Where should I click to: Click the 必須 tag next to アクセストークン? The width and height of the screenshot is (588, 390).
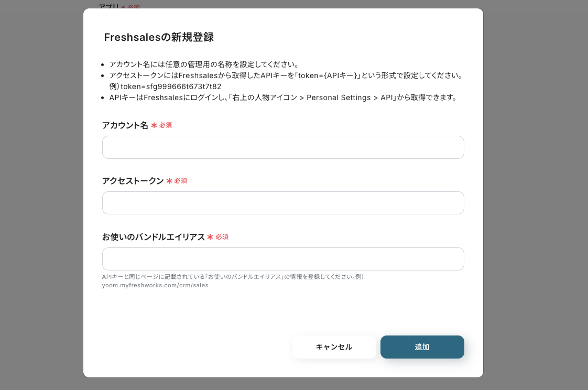coord(181,181)
